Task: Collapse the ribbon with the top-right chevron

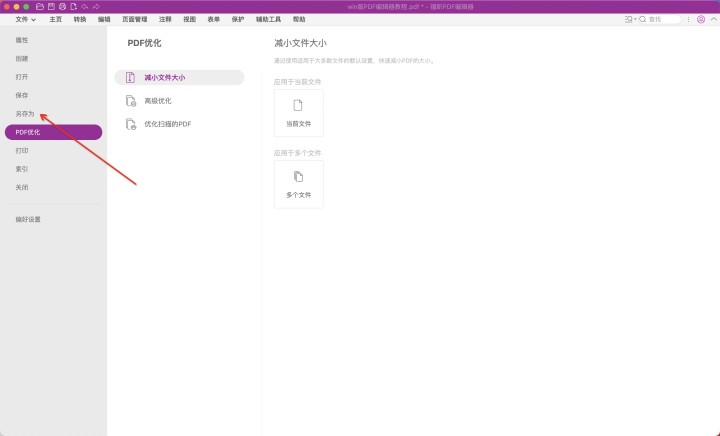Action: click(712, 19)
